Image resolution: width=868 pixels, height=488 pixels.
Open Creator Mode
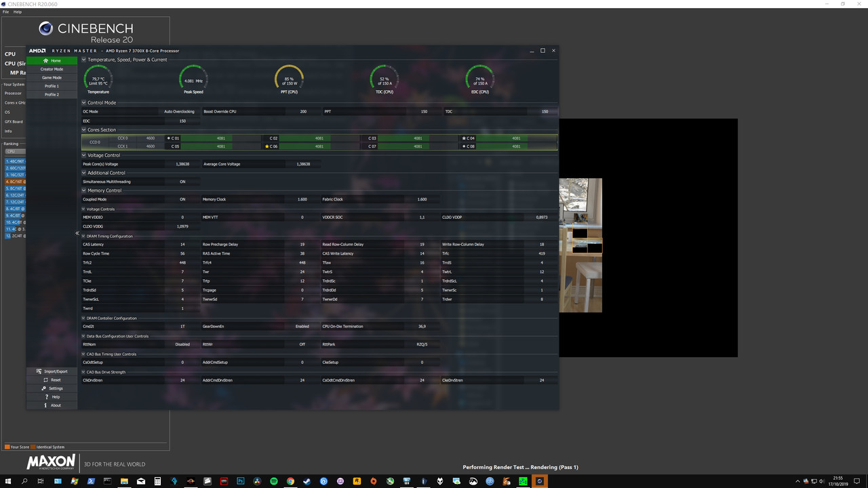52,68
